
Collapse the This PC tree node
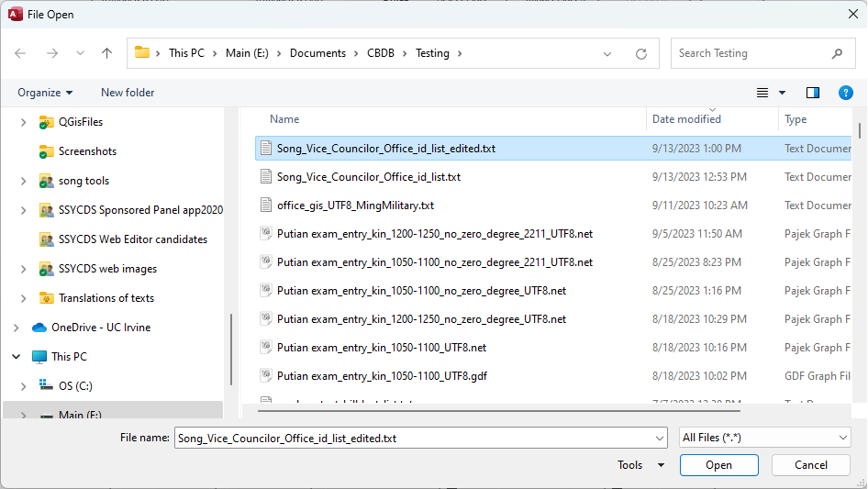(x=16, y=357)
